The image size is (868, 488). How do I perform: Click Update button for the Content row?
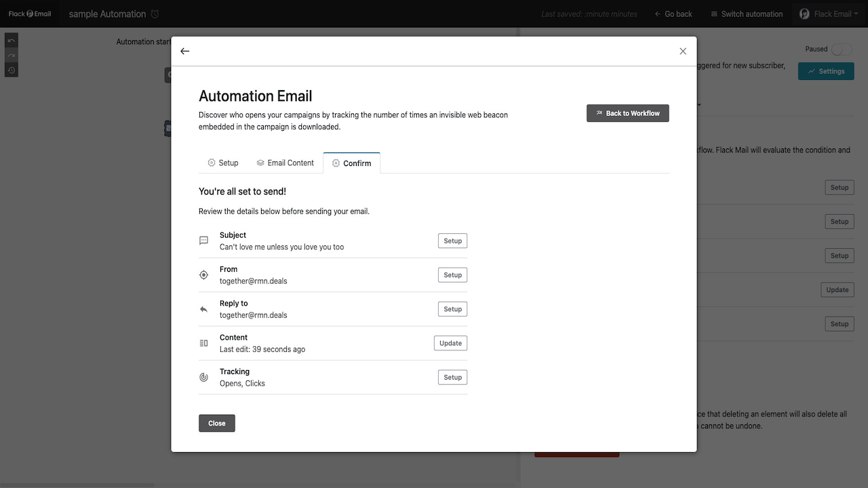450,343
